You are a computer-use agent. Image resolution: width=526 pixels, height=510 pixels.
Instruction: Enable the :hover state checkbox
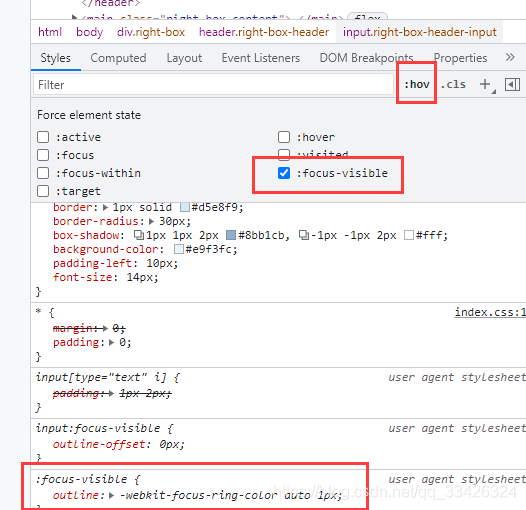[x=284, y=137]
